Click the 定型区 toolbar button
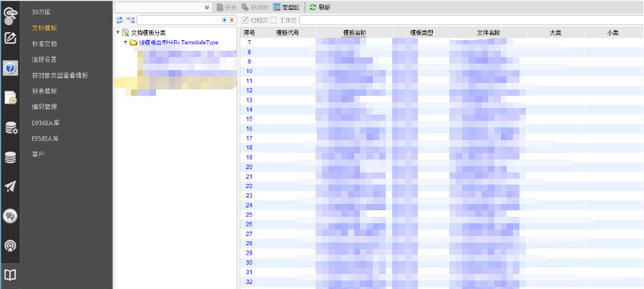Viewport: 644px width, 289px height. 286,7
